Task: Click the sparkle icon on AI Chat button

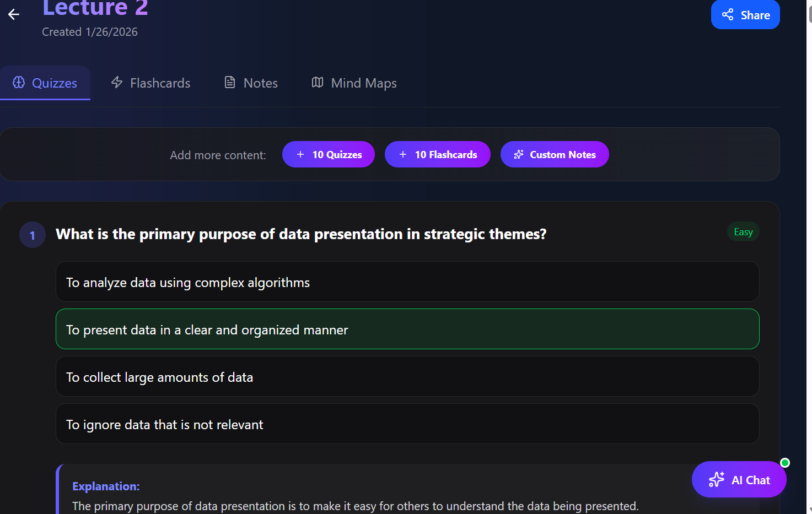Action: [717, 479]
